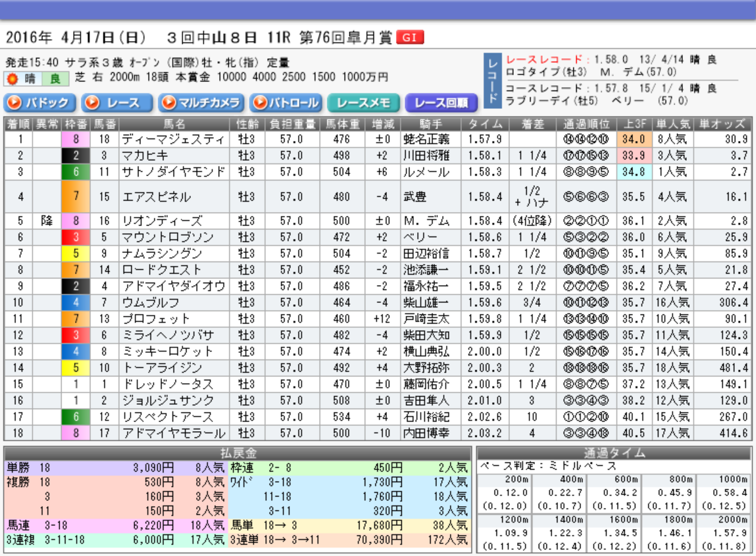Click jockey name ルメール
Viewport: 756px width, 556px height.
tap(426, 172)
